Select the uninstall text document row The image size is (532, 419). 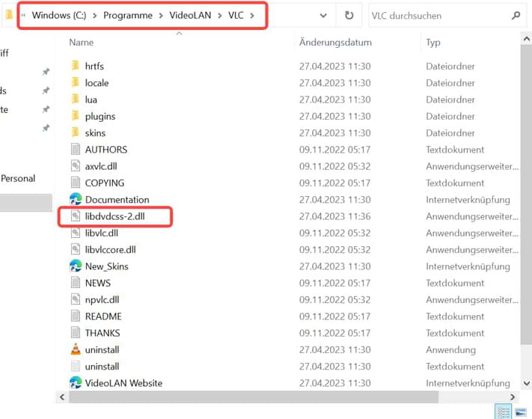tap(288, 367)
